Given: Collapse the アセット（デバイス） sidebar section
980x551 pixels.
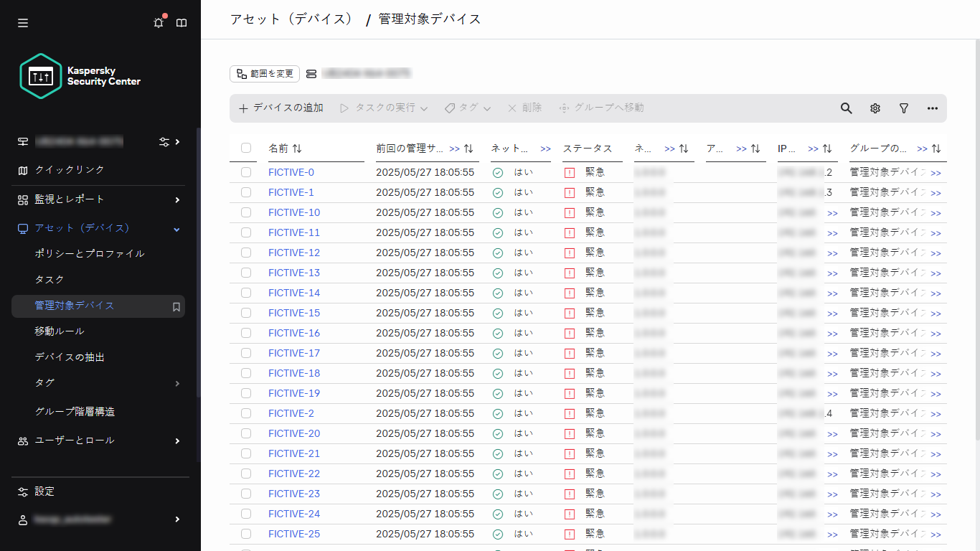Looking at the screenshot, I should click(x=175, y=228).
